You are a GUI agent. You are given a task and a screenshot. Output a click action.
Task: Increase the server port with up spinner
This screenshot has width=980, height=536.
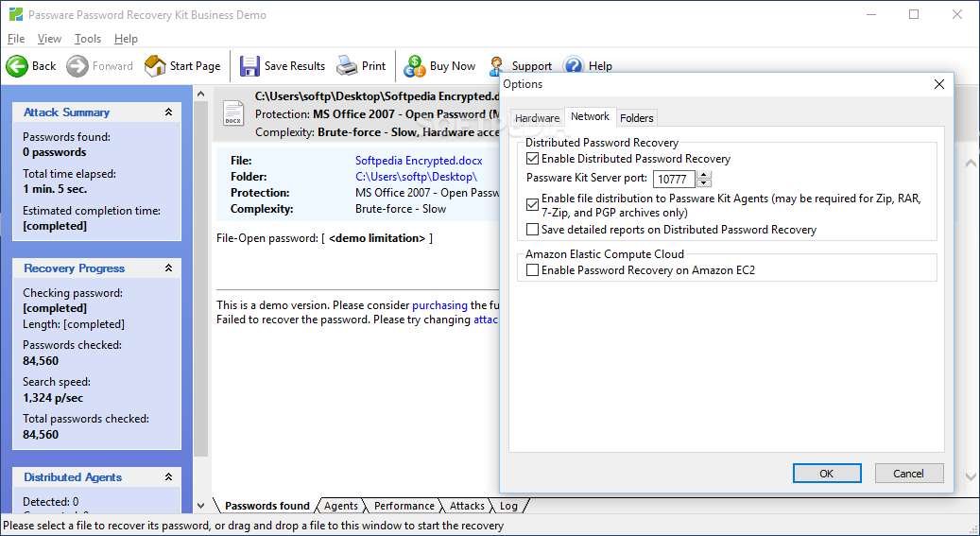coord(704,175)
